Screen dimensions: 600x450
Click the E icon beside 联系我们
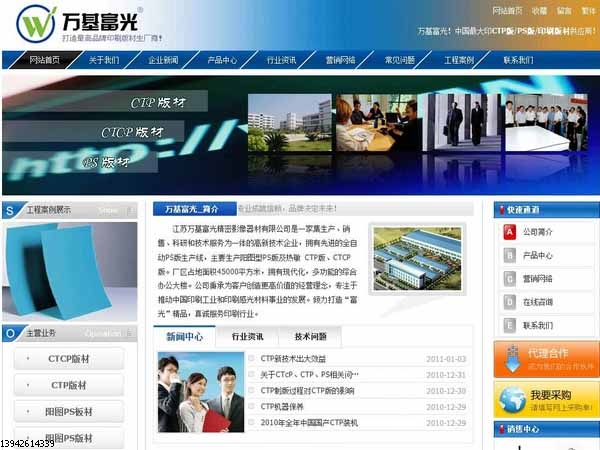click(509, 325)
